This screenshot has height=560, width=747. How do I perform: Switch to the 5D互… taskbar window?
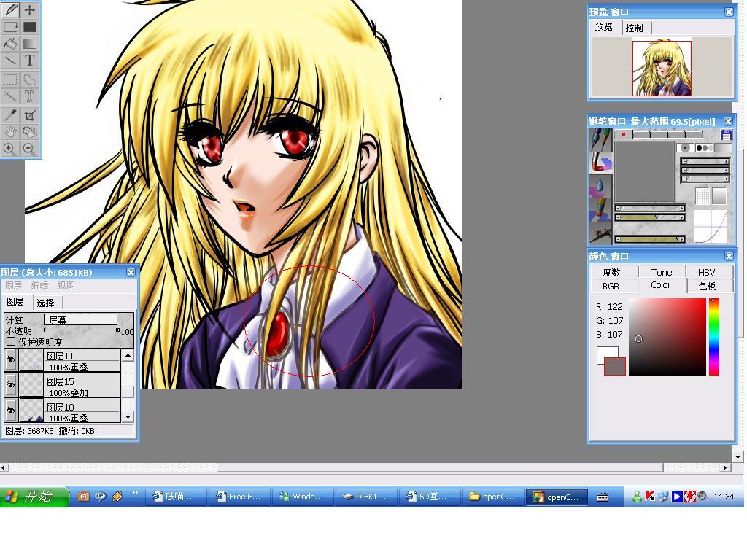tap(430, 497)
